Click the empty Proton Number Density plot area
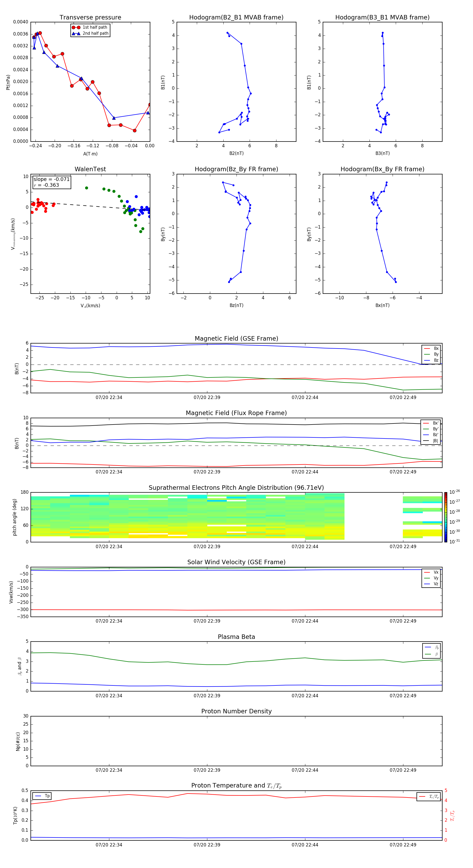Image resolution: width=473 pixels, height=868 pixels. (236, 741)
